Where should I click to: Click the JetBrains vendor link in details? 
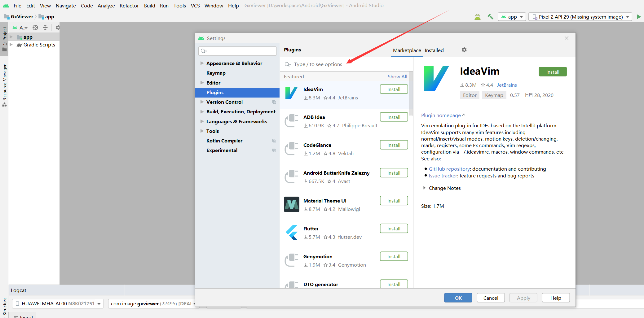507,85
